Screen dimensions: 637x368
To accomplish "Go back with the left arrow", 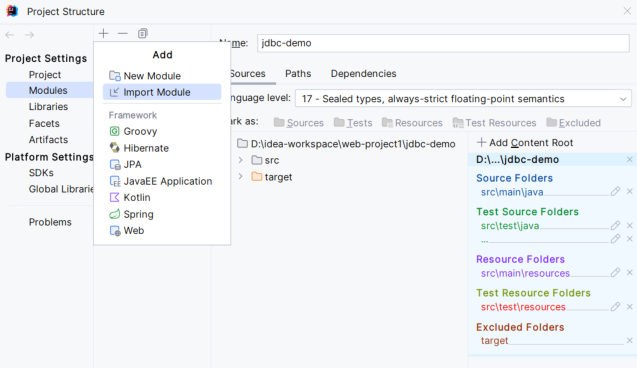I will coord(10,35).
